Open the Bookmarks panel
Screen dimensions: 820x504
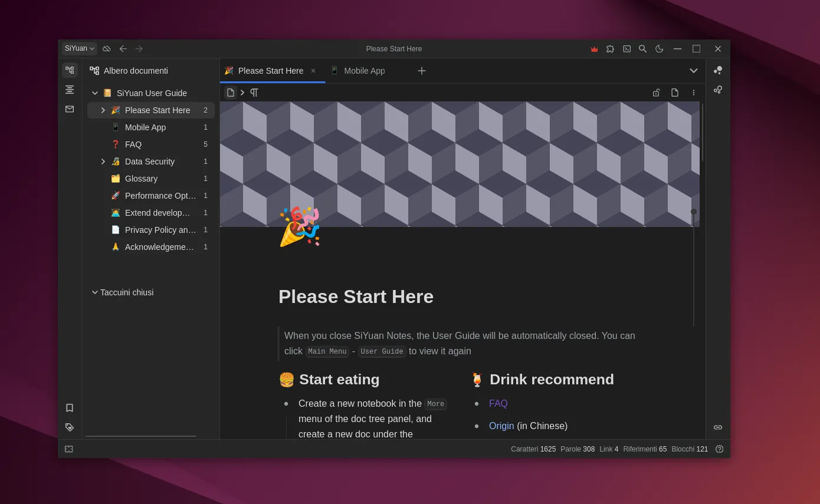pyautogui.click(x=70, y=408)
